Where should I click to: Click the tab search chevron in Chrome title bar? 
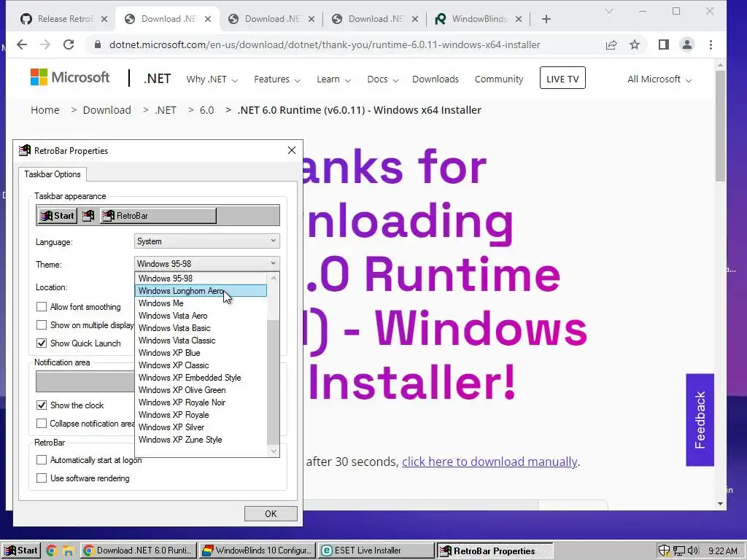click(x=609, y=11)
